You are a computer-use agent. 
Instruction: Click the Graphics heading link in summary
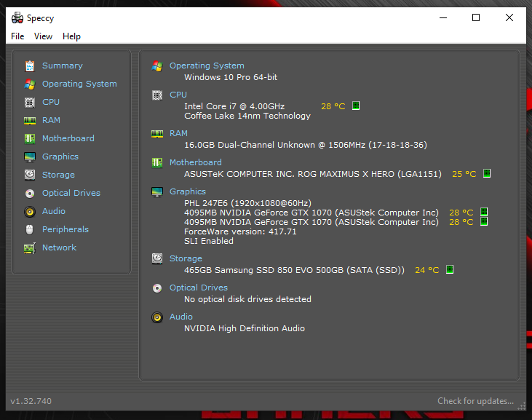click(188, 191)
